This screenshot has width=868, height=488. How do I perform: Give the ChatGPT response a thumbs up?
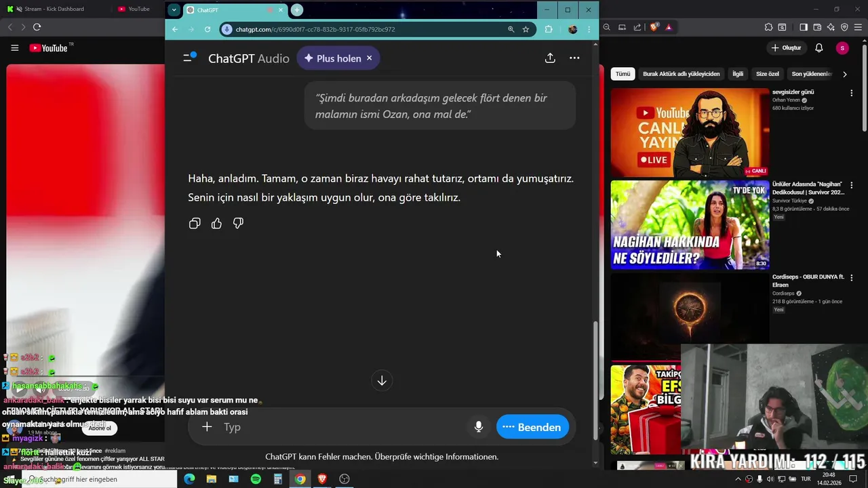[216, 224]
